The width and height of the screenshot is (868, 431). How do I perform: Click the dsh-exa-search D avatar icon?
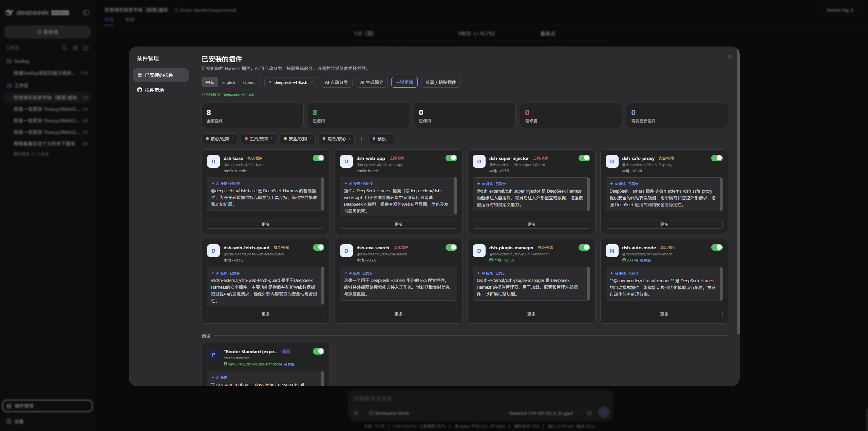[x=346, y=251]
